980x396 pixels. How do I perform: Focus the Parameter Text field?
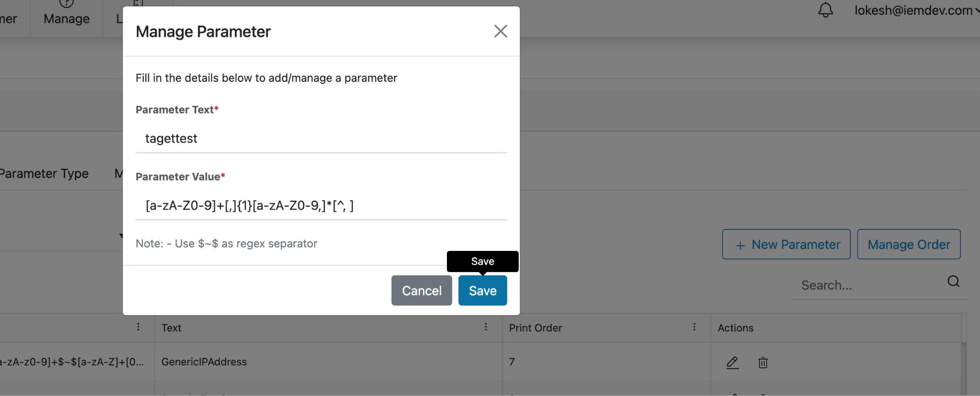click(321, 139)
